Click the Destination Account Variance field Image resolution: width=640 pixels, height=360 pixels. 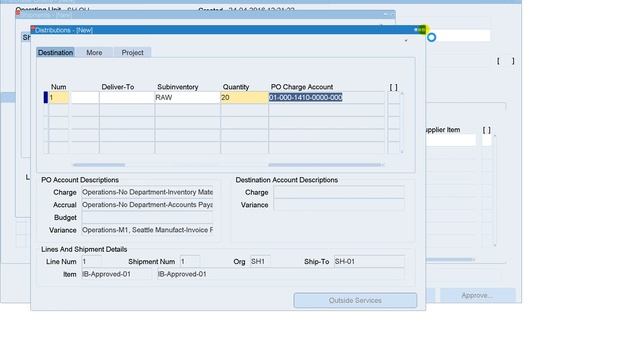pos(339,205)
